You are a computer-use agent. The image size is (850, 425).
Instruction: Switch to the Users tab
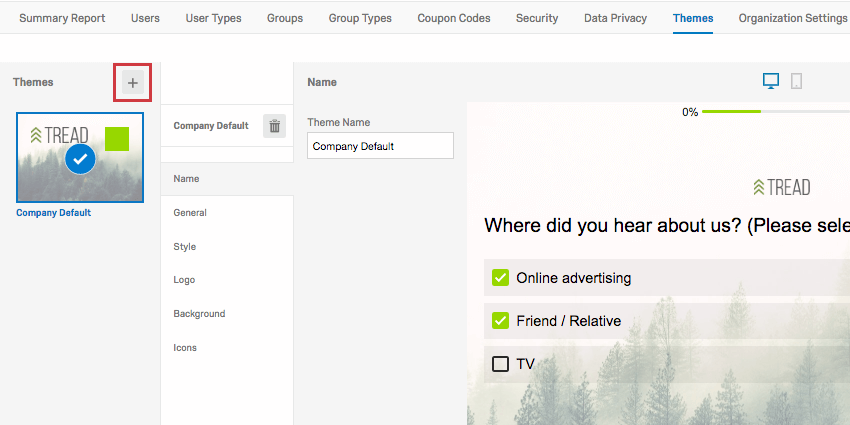145,18
